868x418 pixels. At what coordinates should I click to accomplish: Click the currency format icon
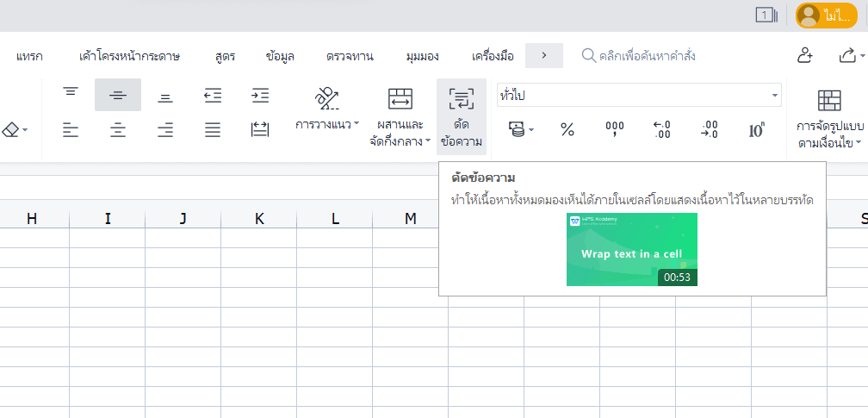point(516,130)
